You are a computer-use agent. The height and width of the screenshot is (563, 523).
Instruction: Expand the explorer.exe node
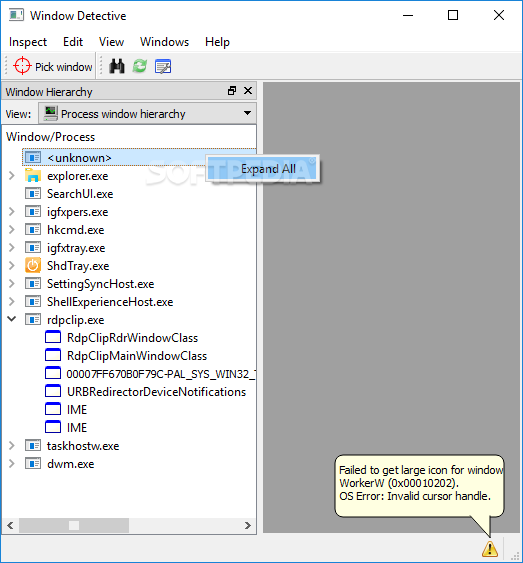tap(12, 176)
